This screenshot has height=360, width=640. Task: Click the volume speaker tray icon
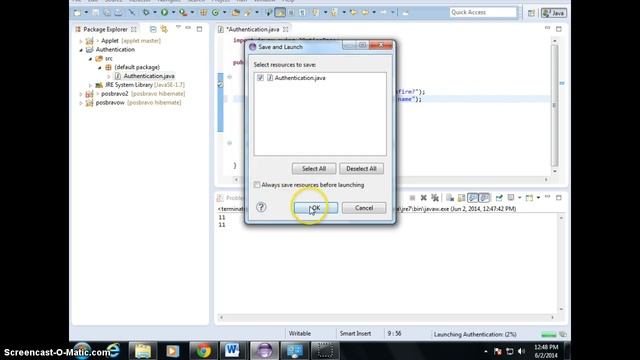(x=521, y=351)
